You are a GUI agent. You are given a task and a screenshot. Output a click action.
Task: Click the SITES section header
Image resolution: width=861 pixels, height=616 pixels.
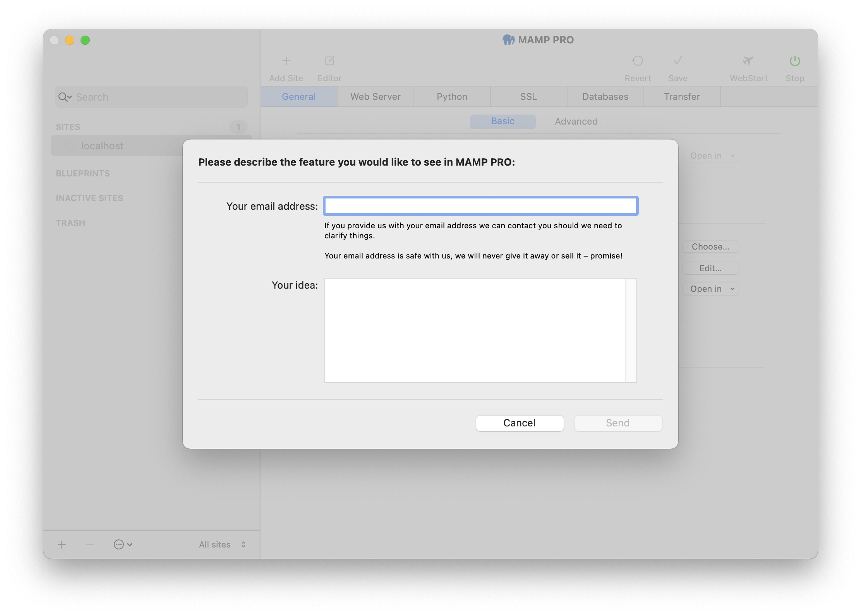tap(68, 127)
